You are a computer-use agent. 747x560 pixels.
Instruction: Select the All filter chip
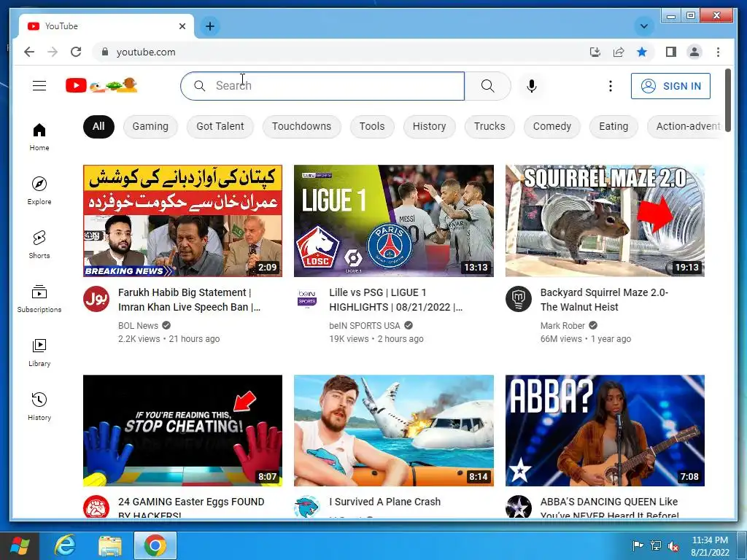point(98,126)
